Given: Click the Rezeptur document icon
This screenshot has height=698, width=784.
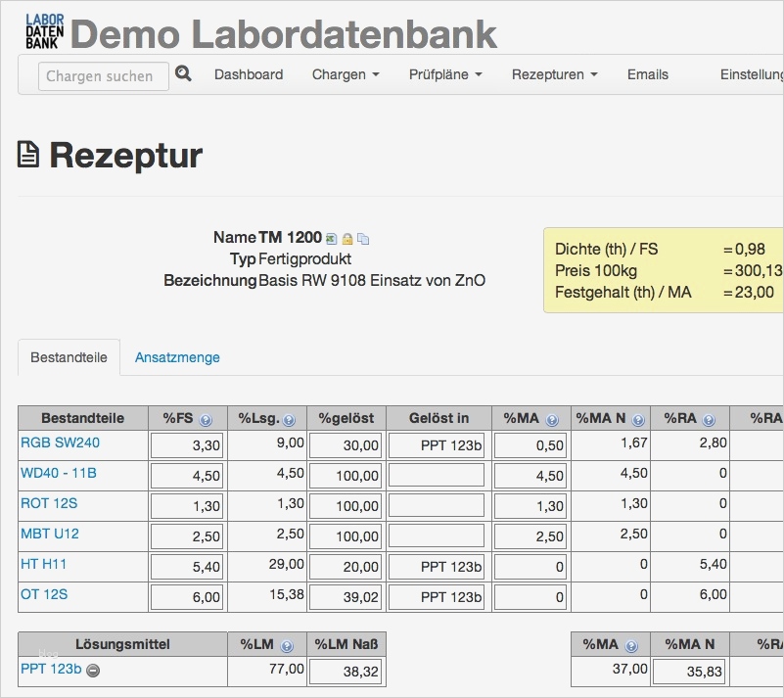Looking at the screenshot, I should tap(28, 154).
